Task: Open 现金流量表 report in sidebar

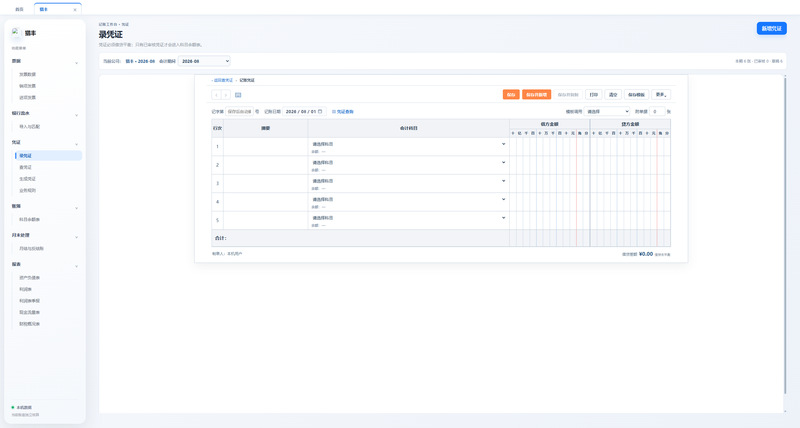Action: (x=30, y=312)
